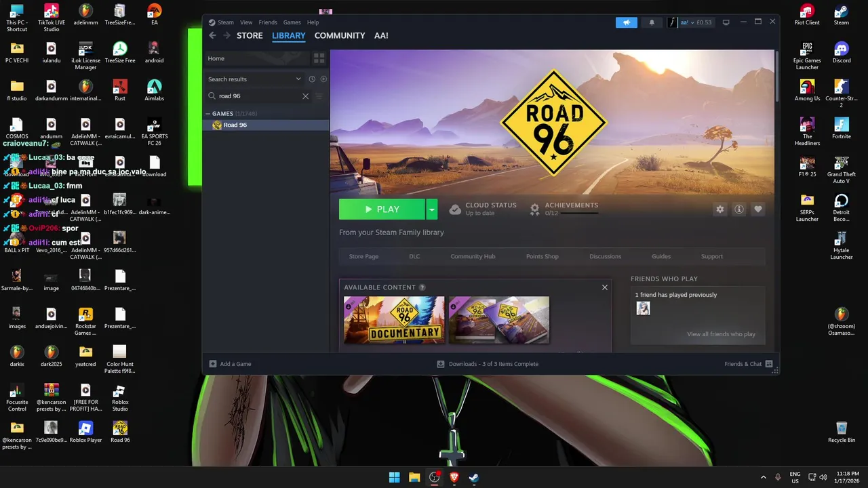The width and height of the screenshot is (868, 488).
Task: Open the Windows Start menu
Action: (394, 477)
